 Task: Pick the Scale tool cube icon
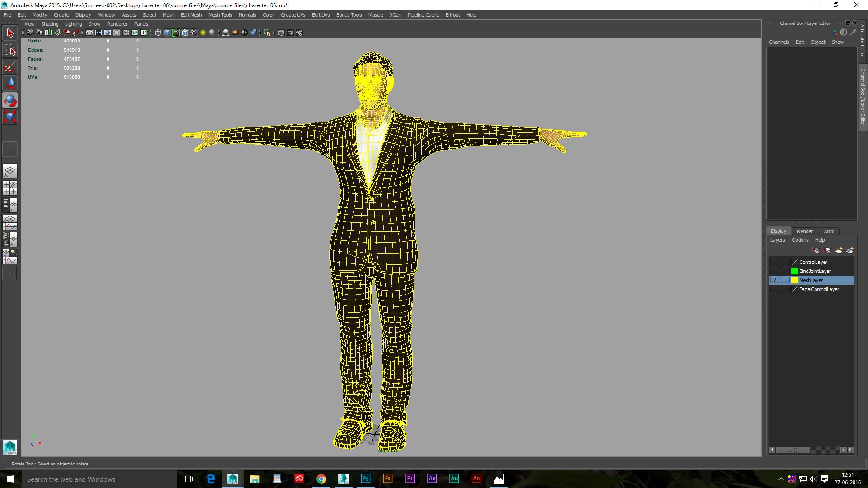pyautogui.click(x=10, y=117)
